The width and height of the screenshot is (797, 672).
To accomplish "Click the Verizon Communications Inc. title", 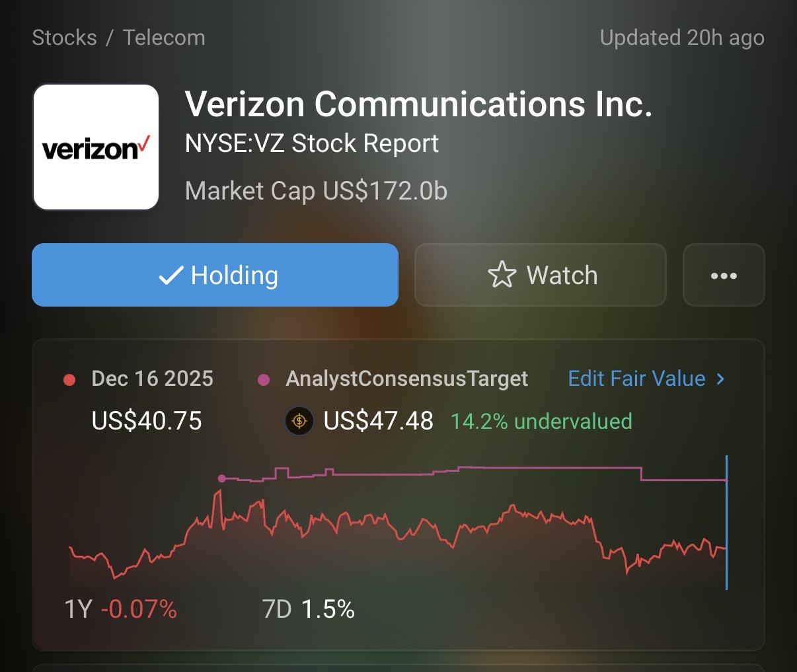I will point(418,104).
